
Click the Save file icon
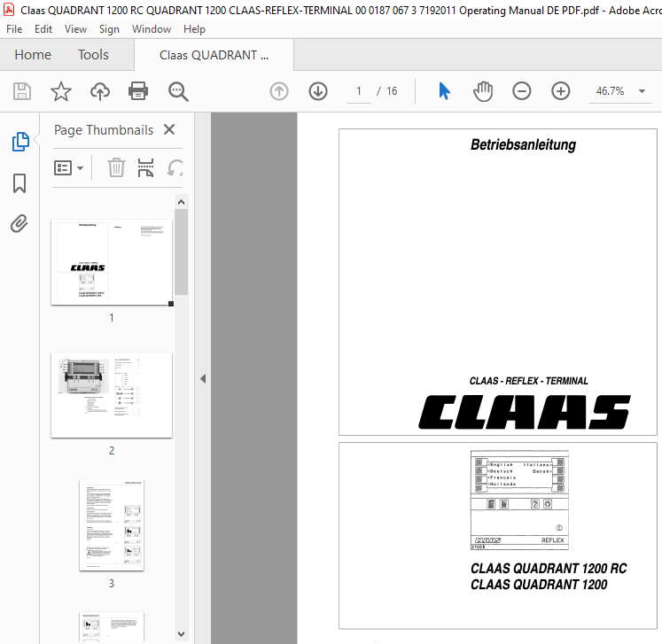pyautogui.click(x=22, y=91)
